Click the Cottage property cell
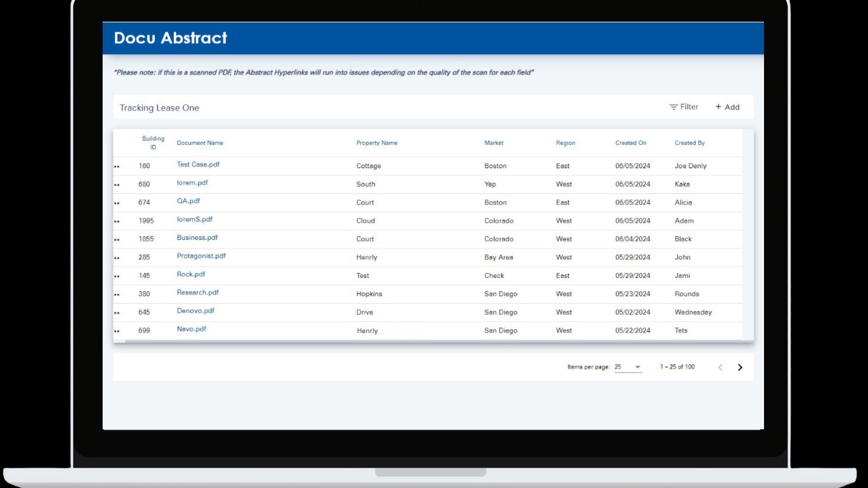Viewport: 868px width, 488px height. click(368, 166)
